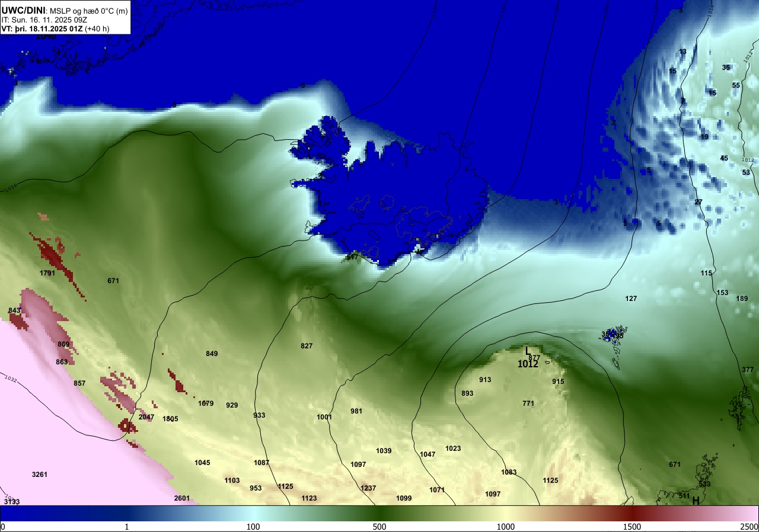Click the 1805 height value

pyautogui.click(x=170, y=419)
